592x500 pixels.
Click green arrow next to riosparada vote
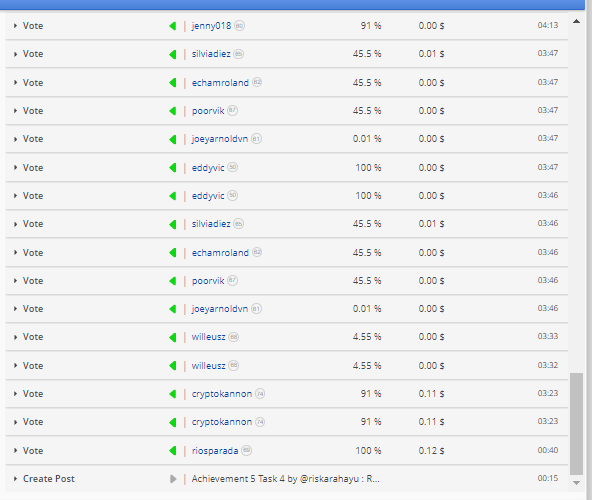point(173,451)
